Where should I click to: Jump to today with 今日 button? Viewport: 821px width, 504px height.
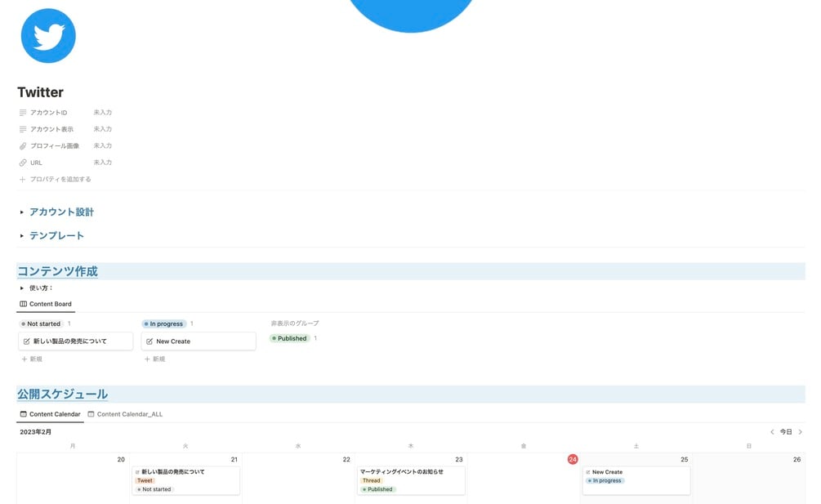[786, 432]
